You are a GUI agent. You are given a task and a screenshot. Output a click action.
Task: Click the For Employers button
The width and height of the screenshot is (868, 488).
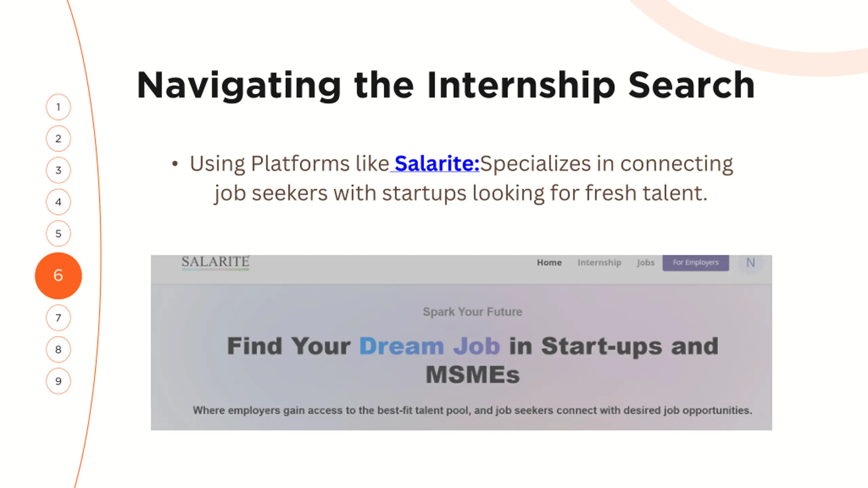696,263
